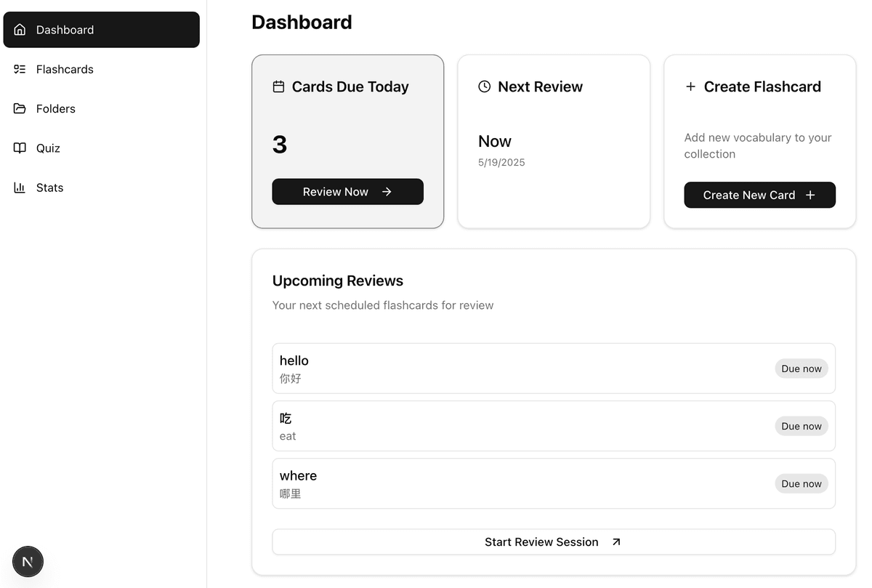Open the hello flashcard row
Viewport: 872px width, 588px height.
(554, 368)
